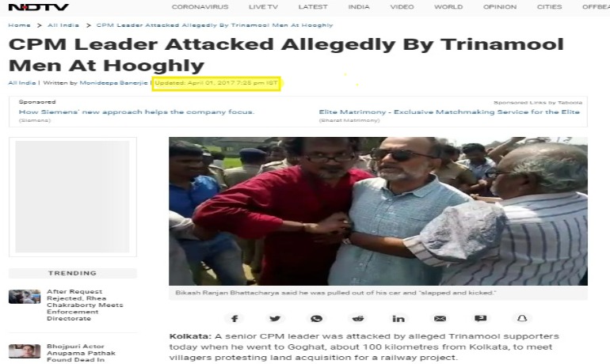The width and height of the screenshot is (610, 364).
Task: Click Home breadcrumb link
Action: [x=20, y=25]
